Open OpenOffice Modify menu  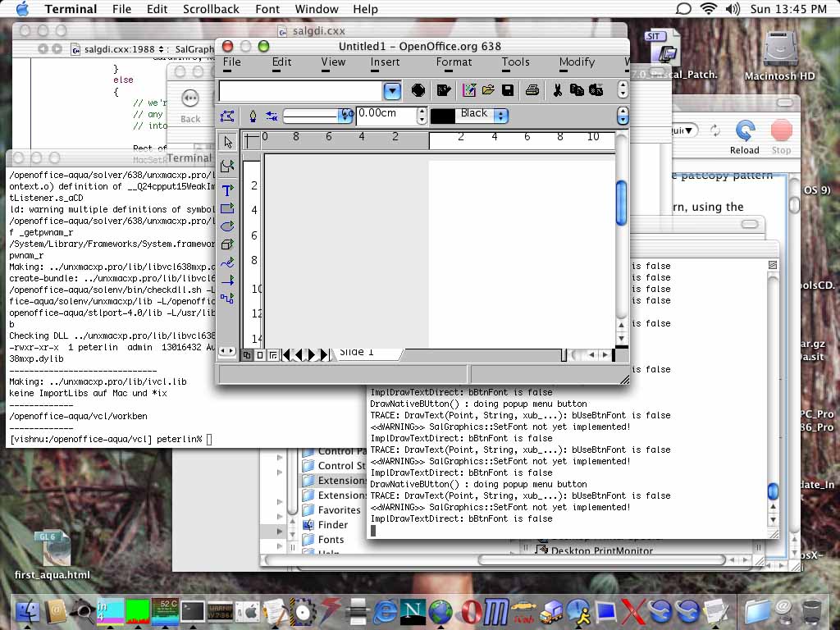tap(577, 62)
